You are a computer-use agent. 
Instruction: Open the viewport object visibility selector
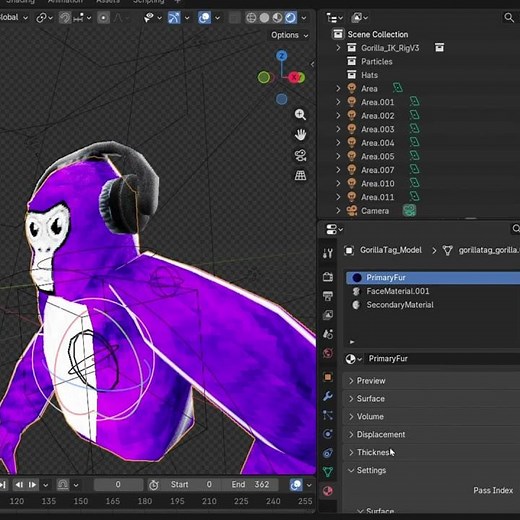pyautogui.click(x=152, y=18)
